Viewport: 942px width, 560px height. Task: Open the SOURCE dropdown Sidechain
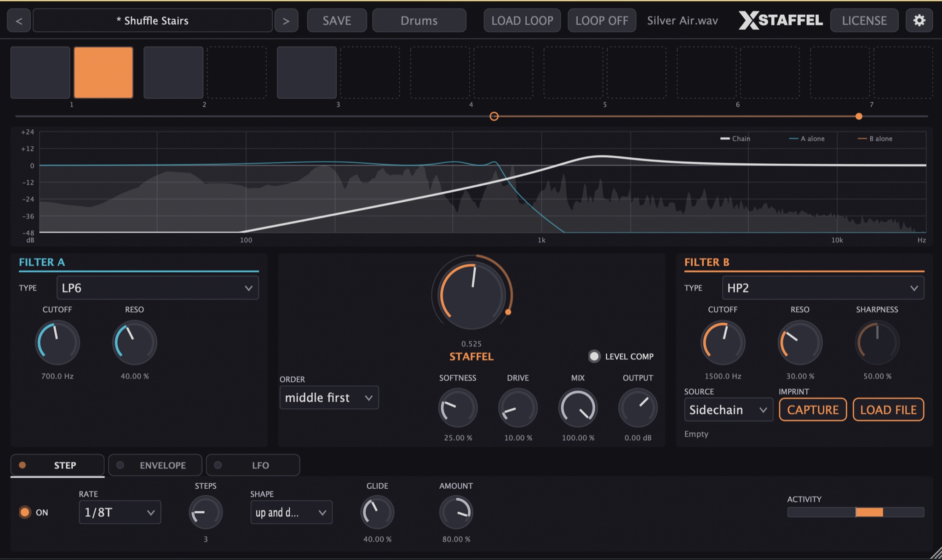729,410
